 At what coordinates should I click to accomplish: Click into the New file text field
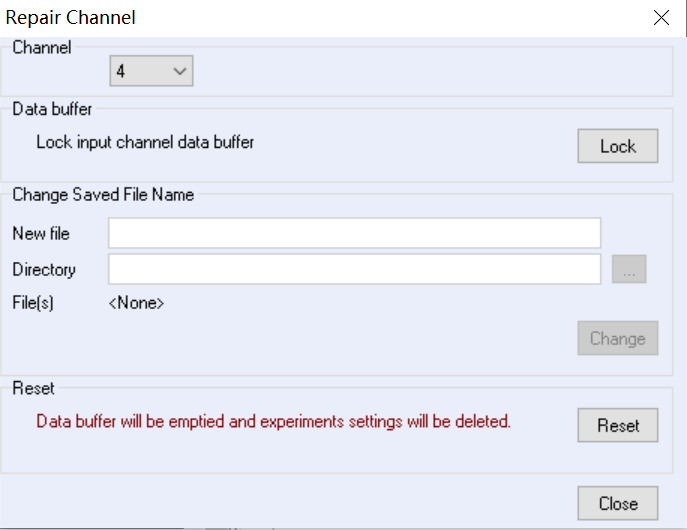click(354, 233)
